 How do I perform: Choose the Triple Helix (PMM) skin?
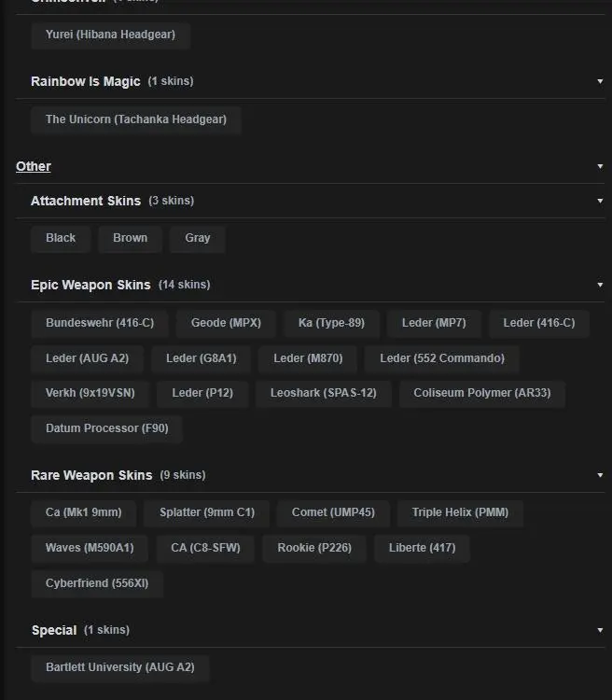461,512
